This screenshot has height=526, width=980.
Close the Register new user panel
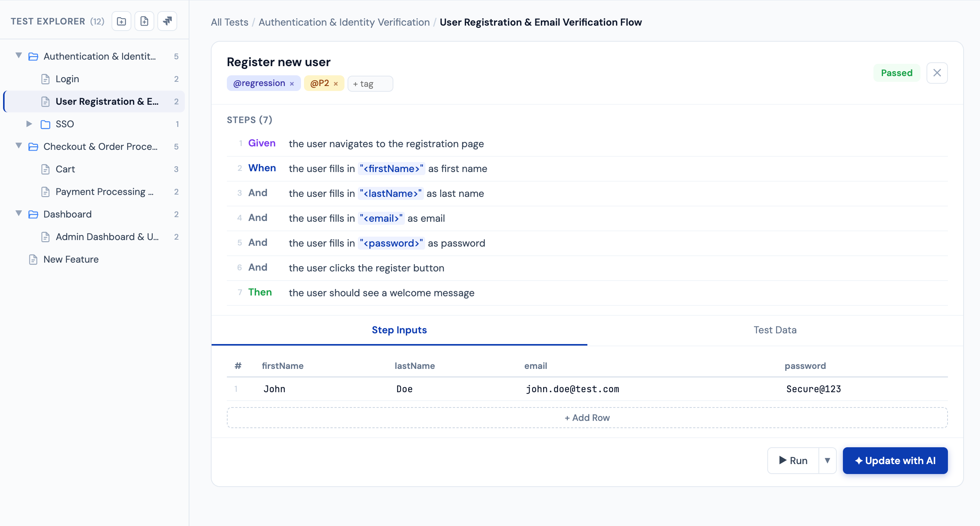point(937,73)
